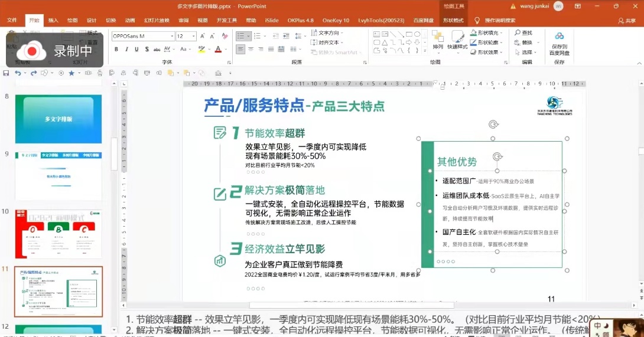This screenshot has height=337, width=644.
Task: Click Save to Baidu Netdisk icon
Action: coord(559,42)
